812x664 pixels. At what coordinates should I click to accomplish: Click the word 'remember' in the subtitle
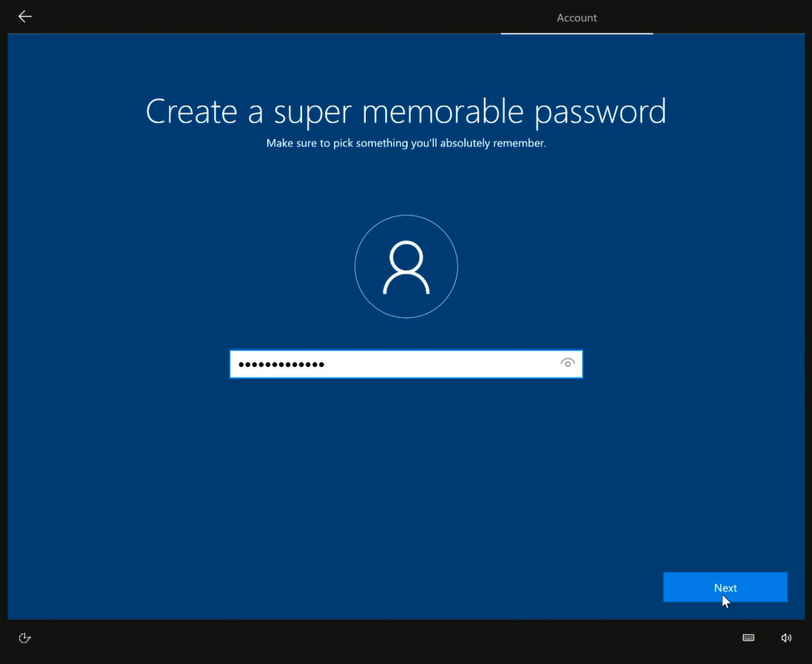point(519,143)
